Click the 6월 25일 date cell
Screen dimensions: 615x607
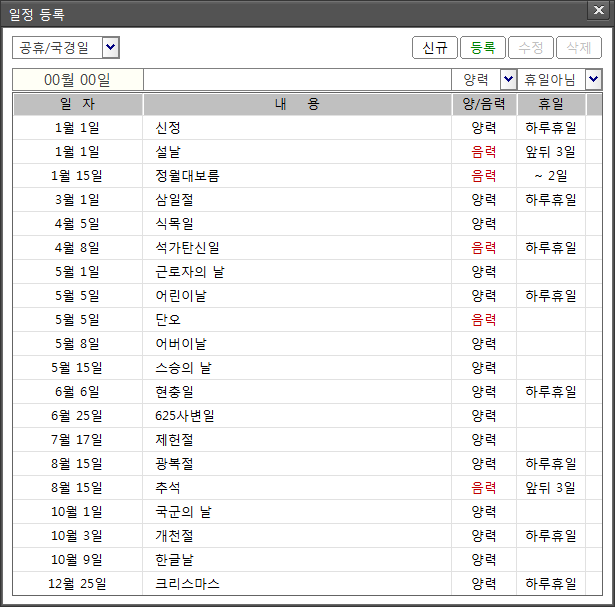pos(77,416)
